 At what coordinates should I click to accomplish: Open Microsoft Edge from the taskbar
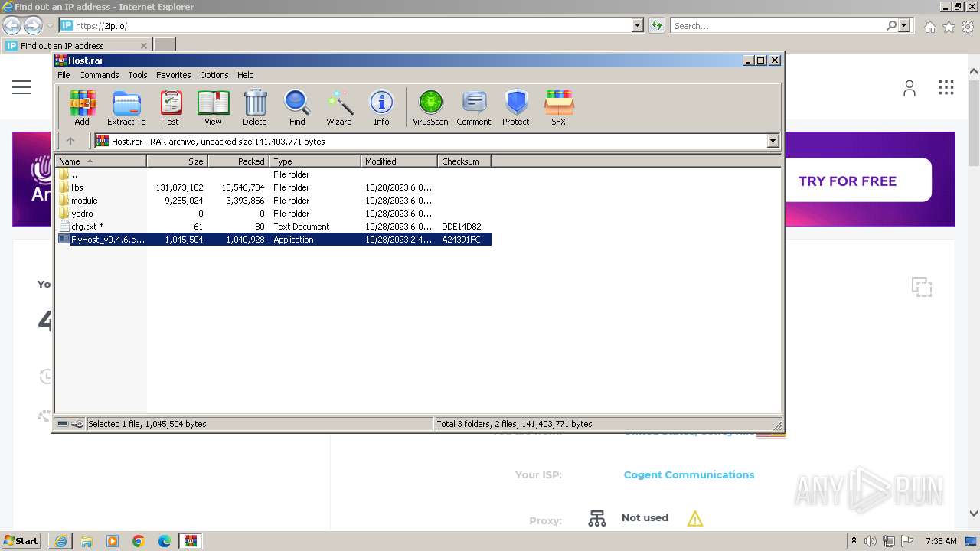click(x=165, y=541)
